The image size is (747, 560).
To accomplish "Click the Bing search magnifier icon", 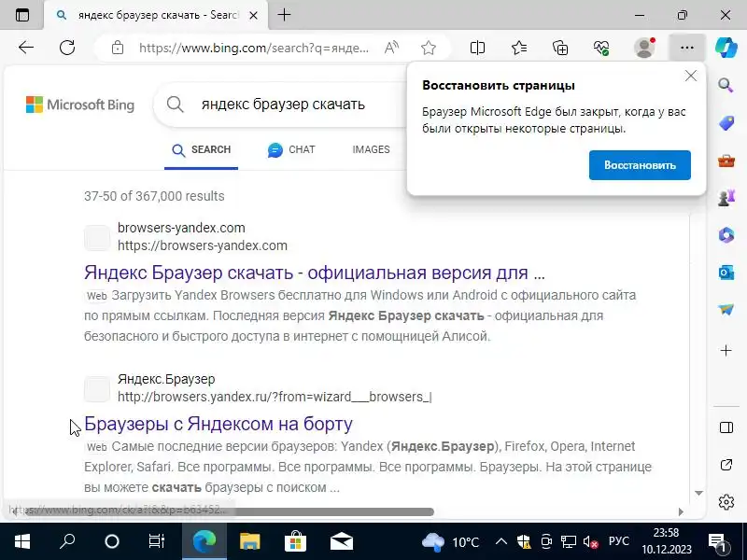I will pos(175,105).
